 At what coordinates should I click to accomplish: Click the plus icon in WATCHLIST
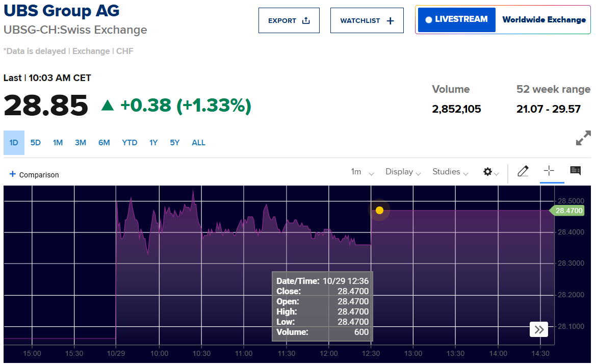point(391,20)
